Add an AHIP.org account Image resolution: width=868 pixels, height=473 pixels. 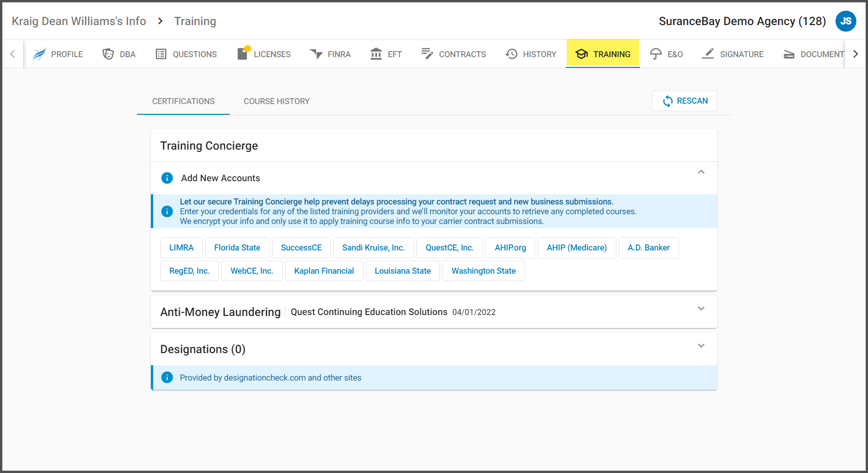(x=510, y=248)
